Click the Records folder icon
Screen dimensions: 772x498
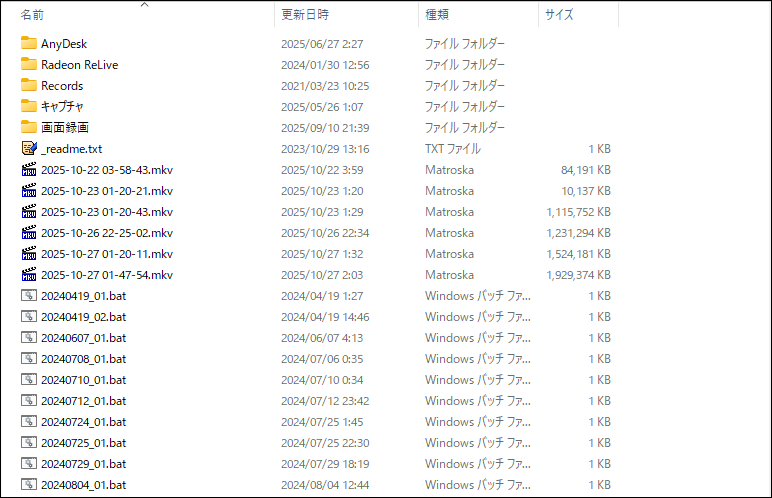coord(28,86)
